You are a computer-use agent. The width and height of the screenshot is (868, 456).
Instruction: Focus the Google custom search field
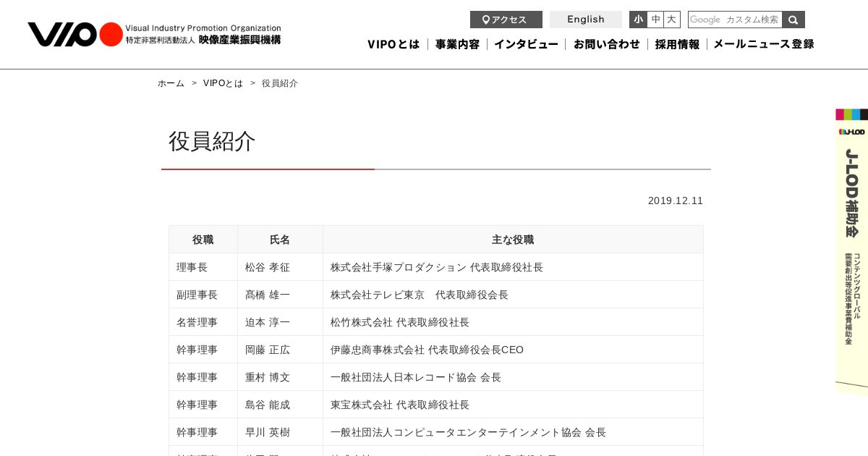tap(735, 20)
